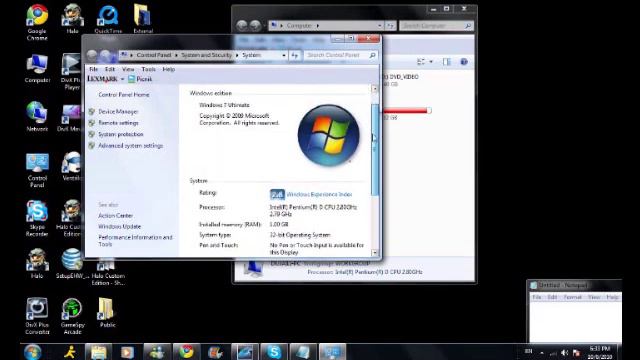This screenshot has height=360, width=640.
Task: Open the View menu in System window
Action: click(x=128, y=69)
